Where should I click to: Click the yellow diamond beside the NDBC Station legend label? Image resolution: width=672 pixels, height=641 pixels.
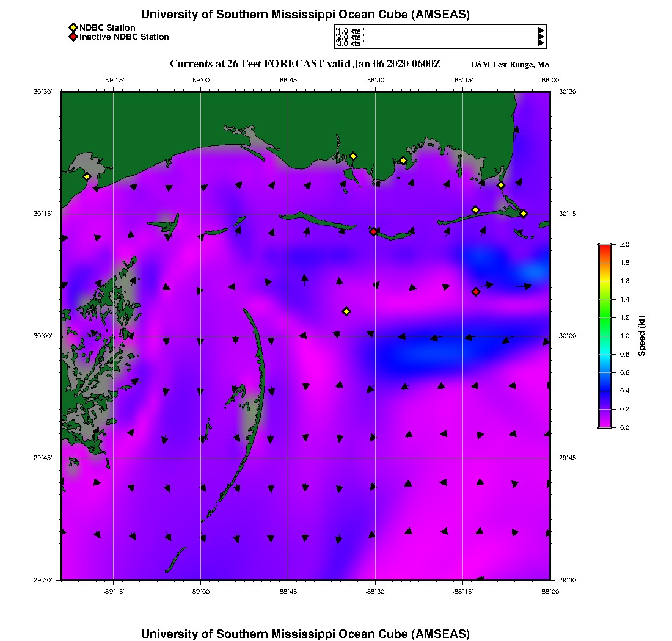(x=73, y=28)
